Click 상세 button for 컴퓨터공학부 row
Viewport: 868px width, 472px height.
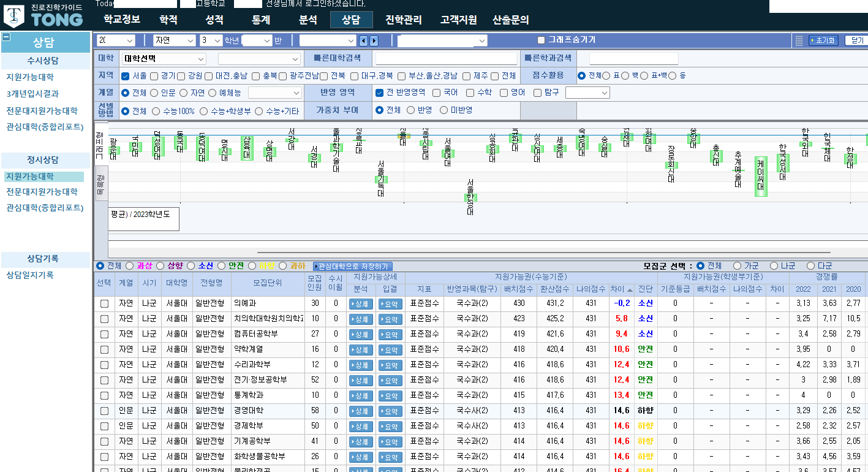[x=361, y=334]
